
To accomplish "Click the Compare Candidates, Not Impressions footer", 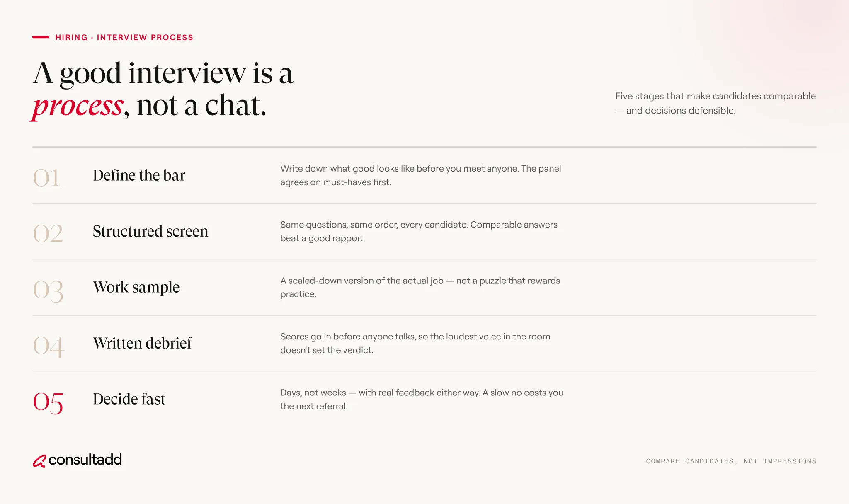I will 731,461.
